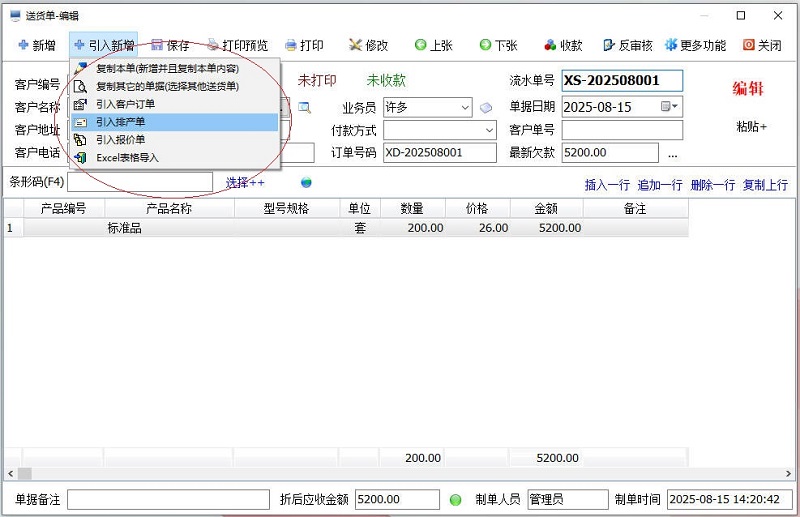Click the horizontal scrollbar left arrow
This screenshot has width=800, height=517.
(11, 474)
